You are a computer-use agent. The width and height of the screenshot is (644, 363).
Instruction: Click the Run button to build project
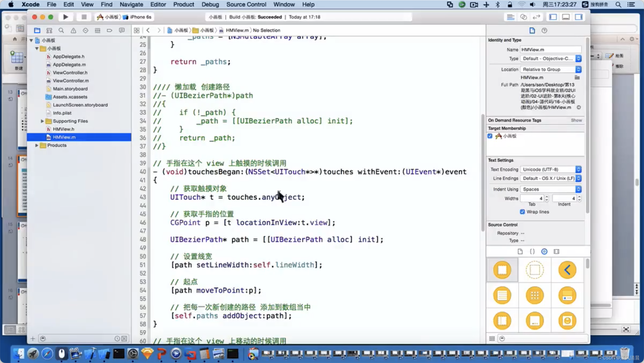(65, 17)
